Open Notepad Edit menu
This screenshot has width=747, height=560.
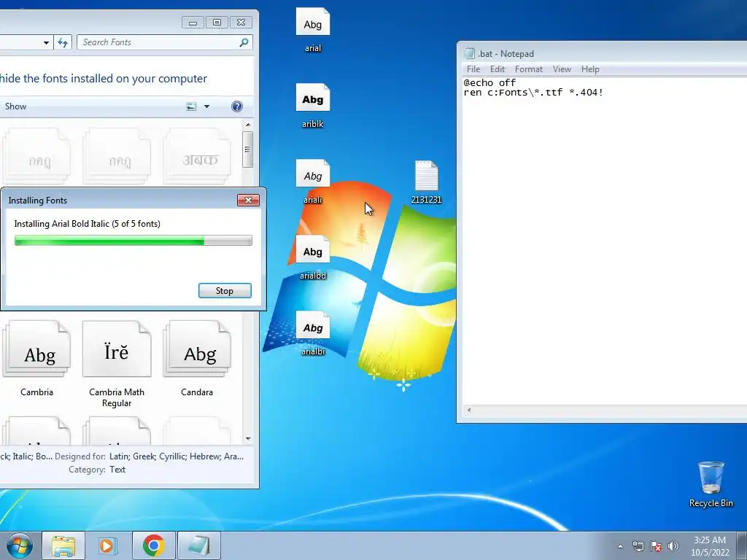(497, 69)
